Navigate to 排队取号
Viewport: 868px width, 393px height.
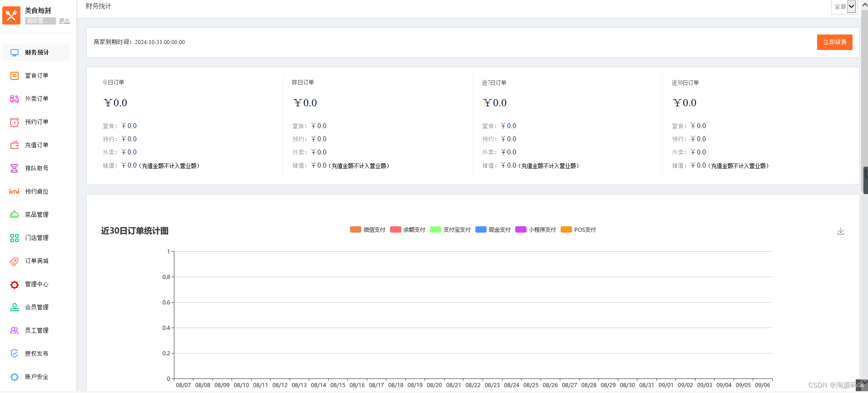click(x=36, y=169)
